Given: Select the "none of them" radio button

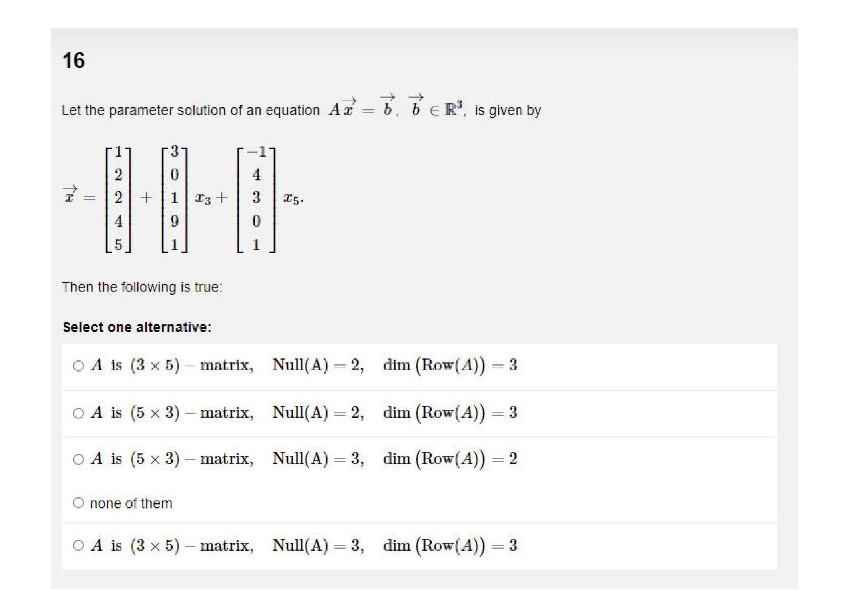Looking at the screenshot, I should pyautogui.click(x=78, y=503).
